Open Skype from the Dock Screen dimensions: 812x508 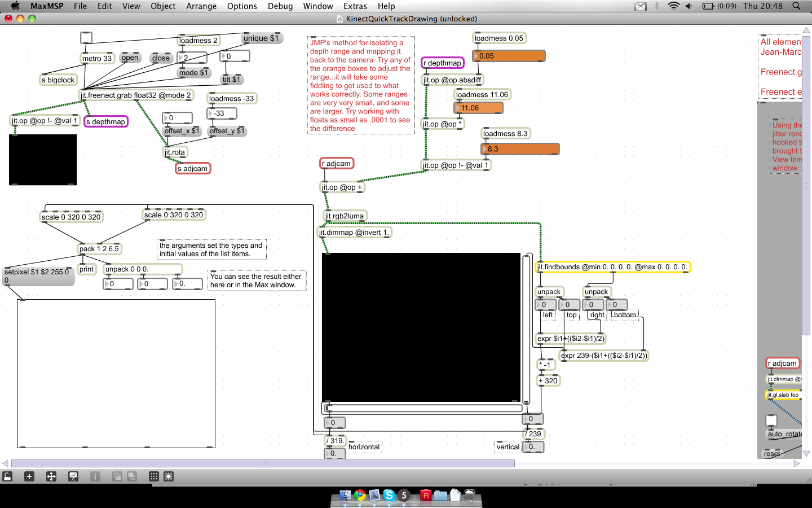point(389,496)
